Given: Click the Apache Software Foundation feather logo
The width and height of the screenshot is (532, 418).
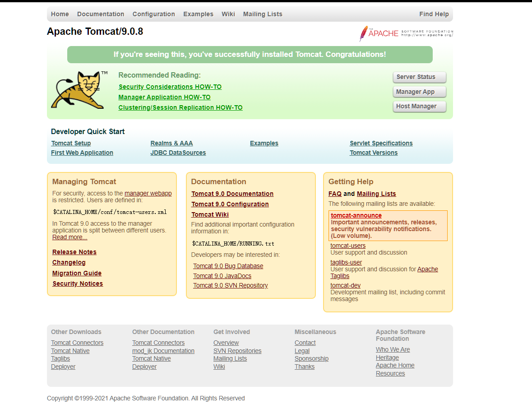Looking at the screenshot, I should tap(406, 33).
